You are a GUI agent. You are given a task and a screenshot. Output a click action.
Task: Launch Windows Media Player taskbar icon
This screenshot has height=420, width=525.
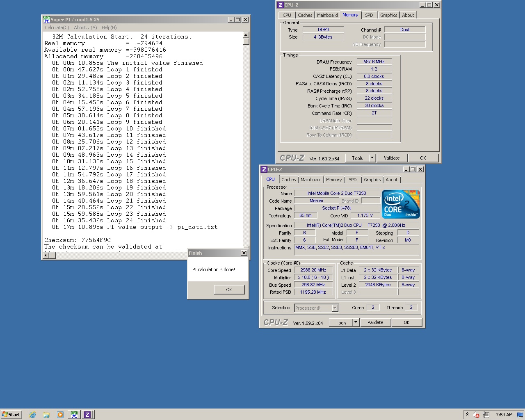pos(60,415)
